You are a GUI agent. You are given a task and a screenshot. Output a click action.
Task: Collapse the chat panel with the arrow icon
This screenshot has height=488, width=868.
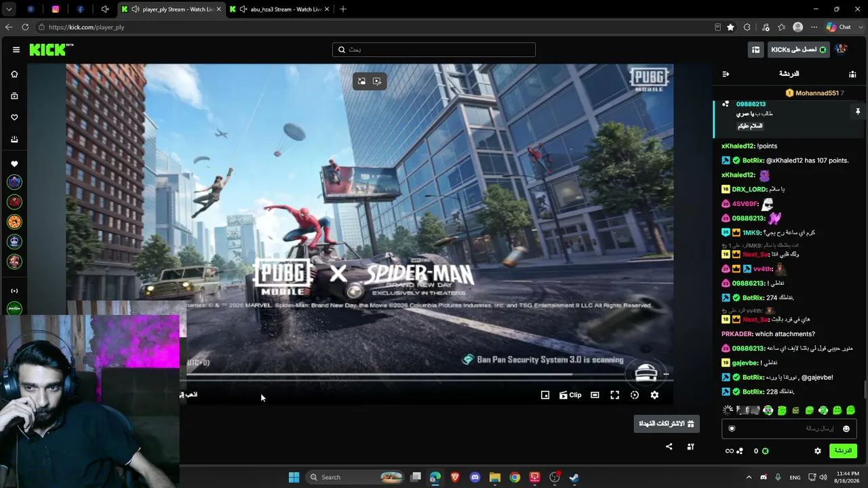[726, 74]
